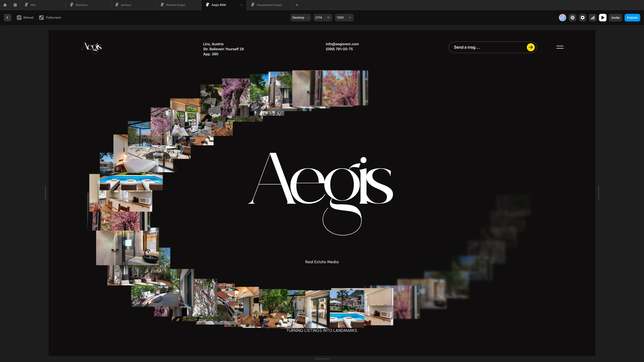The height and width of the screenshot is (362, 644).
Task: Click the blue Publish button
Action: (632, 17)
